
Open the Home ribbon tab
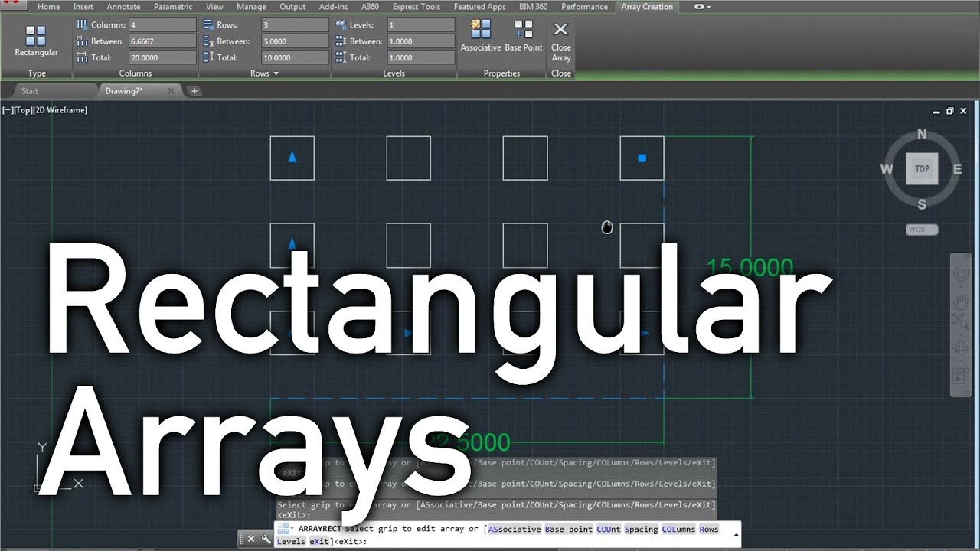tap(48, 7)
